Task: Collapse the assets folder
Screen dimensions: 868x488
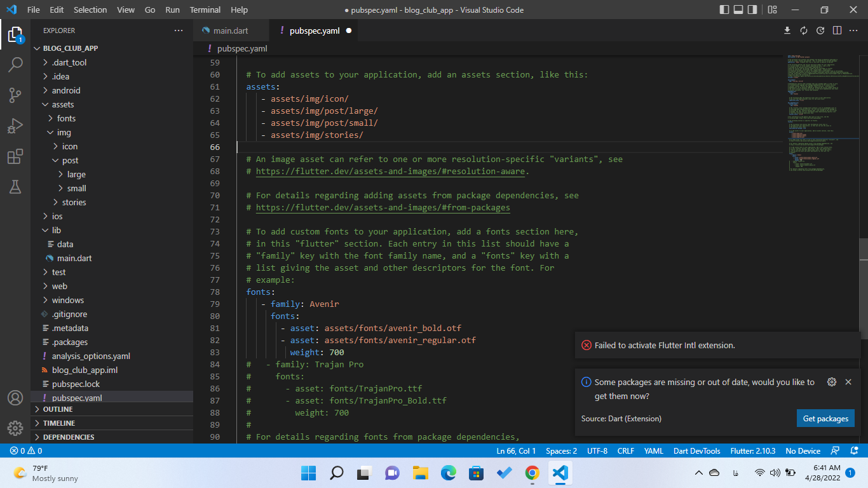Action: (112, 104)
